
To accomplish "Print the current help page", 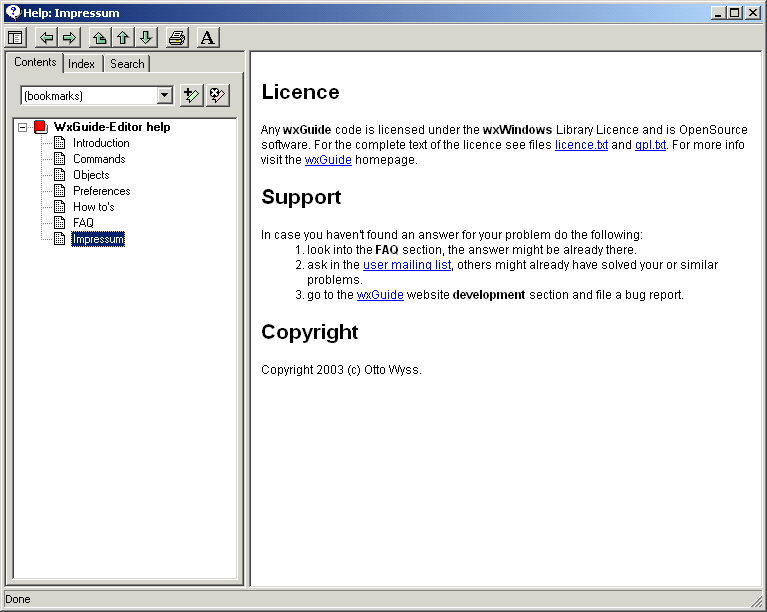I will point(177,38).
